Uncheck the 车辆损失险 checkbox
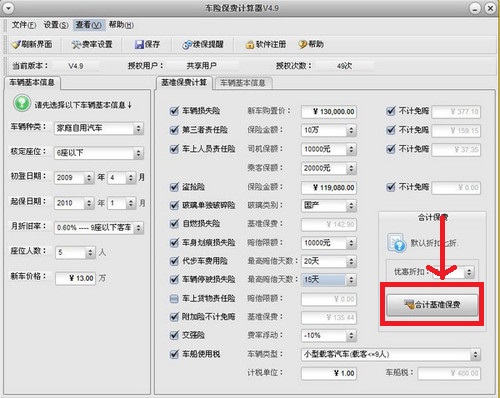The height and width of the screenshot is (398, 500). (174, 111)
